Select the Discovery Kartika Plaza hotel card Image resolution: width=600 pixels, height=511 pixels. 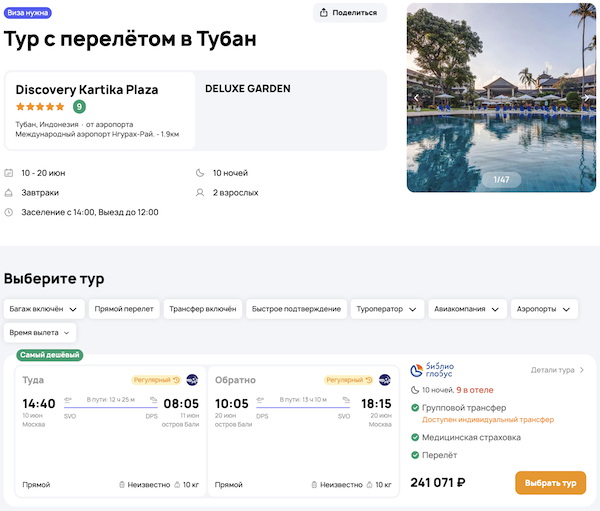click(x=100, y=110)
